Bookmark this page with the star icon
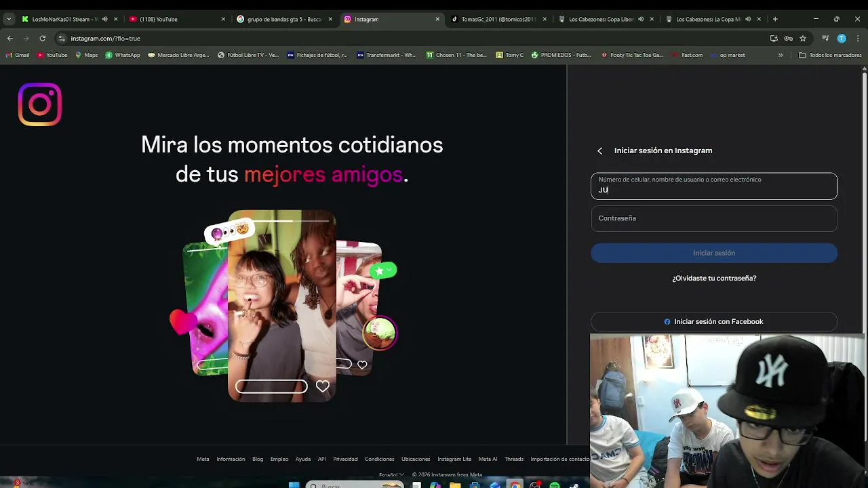The image size is (868, 488). tap(803, 39)
